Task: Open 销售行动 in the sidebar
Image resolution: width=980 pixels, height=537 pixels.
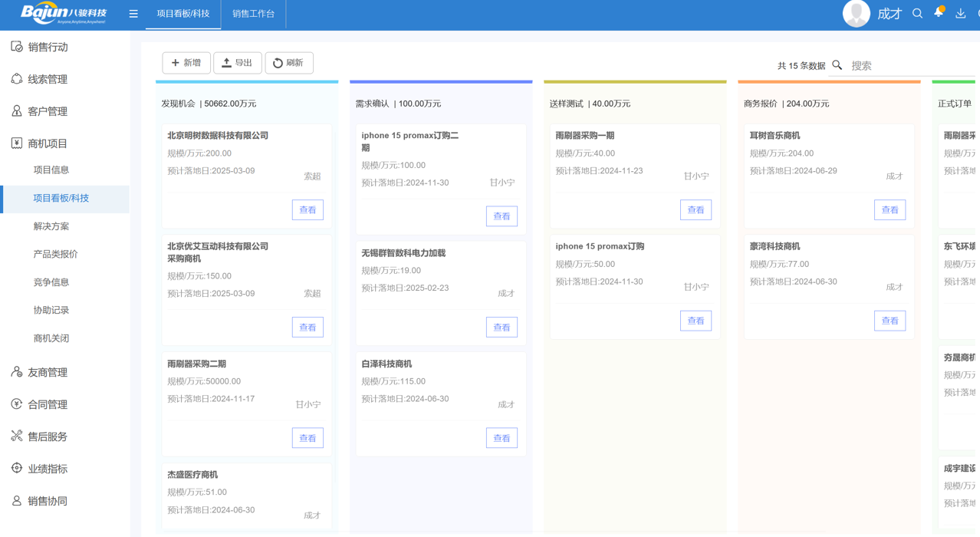Action: (x=48, y=47)
